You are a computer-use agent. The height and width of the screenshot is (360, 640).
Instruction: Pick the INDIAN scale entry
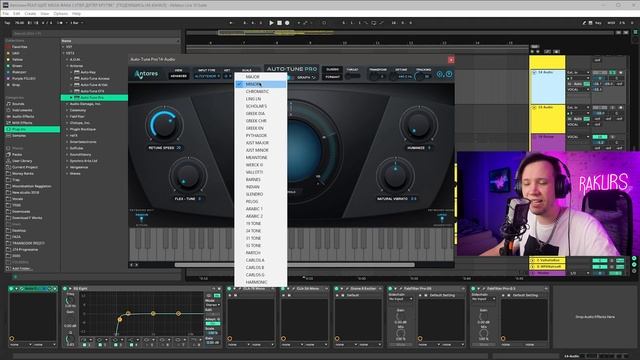click(261, 187)
